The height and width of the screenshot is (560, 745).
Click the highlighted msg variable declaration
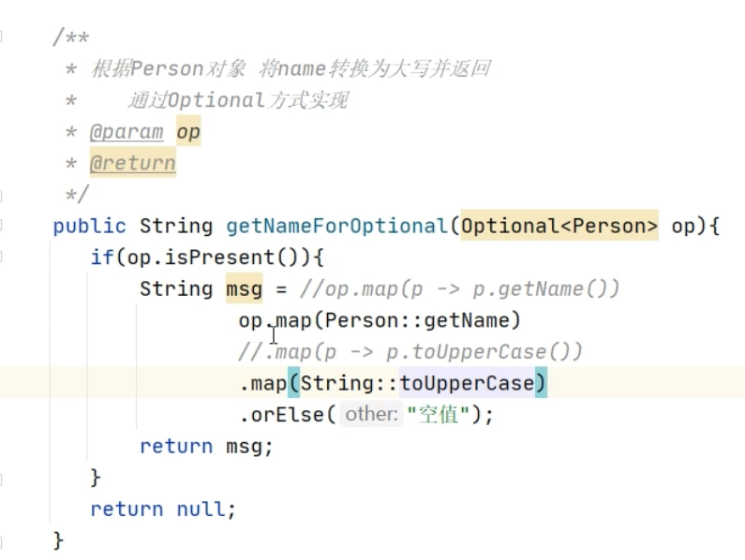pos(245,289)
